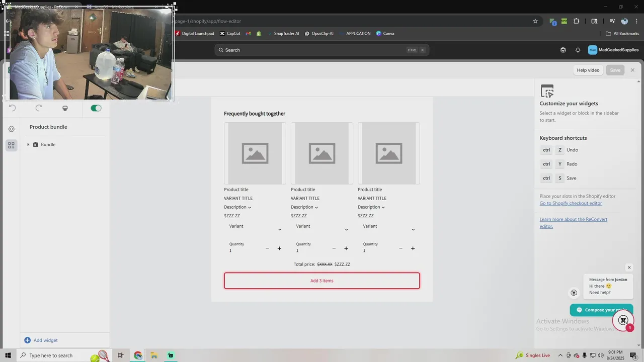Open the second product Variant dropdown
644x362 pixels.
tap(322, 229)
